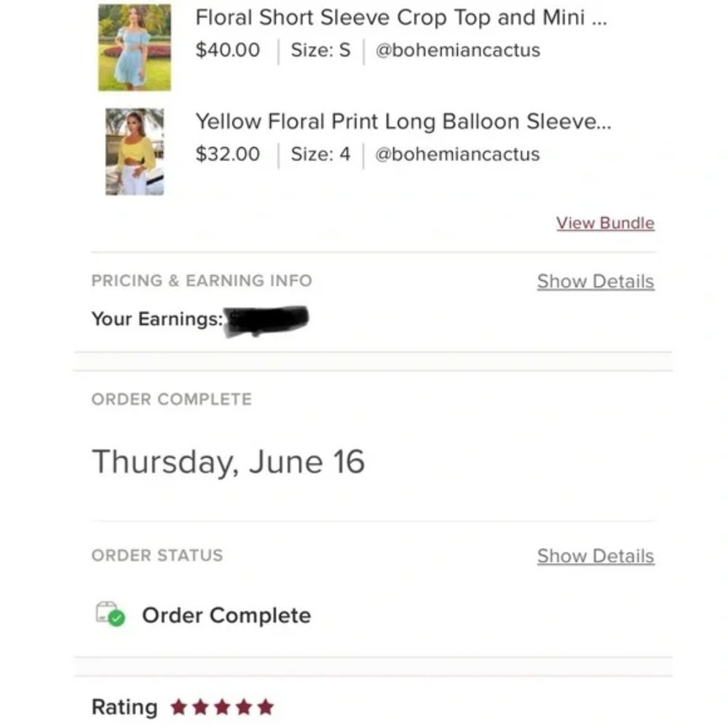Open the Yellow Floral Print product thumbnail

135,151
